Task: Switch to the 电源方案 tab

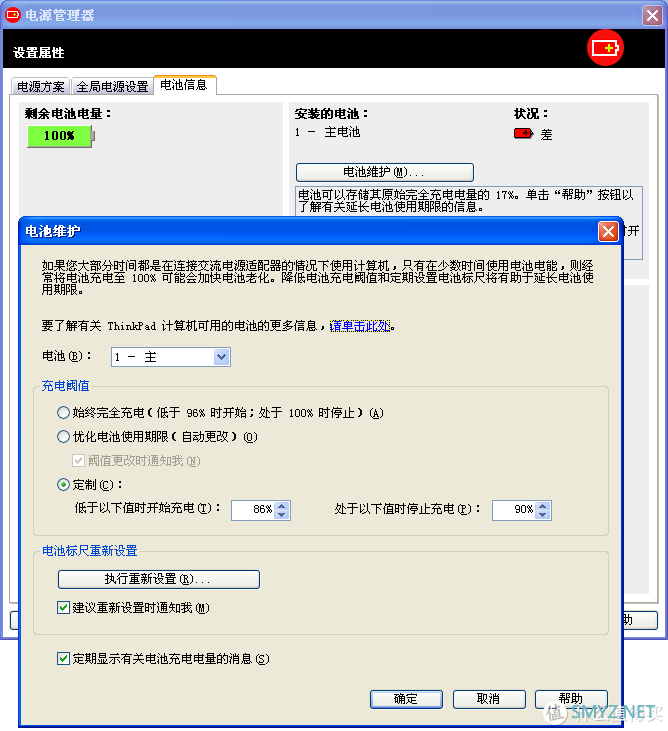Action: point(41,87)
